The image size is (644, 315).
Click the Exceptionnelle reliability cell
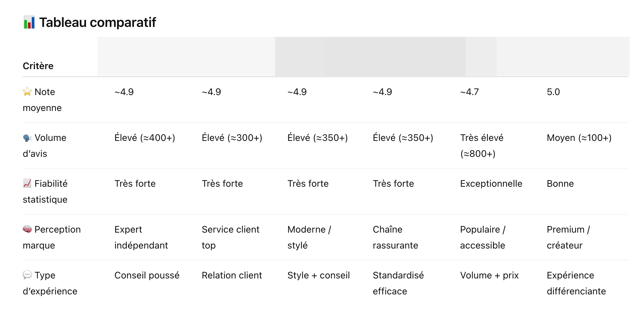[491, 184]
